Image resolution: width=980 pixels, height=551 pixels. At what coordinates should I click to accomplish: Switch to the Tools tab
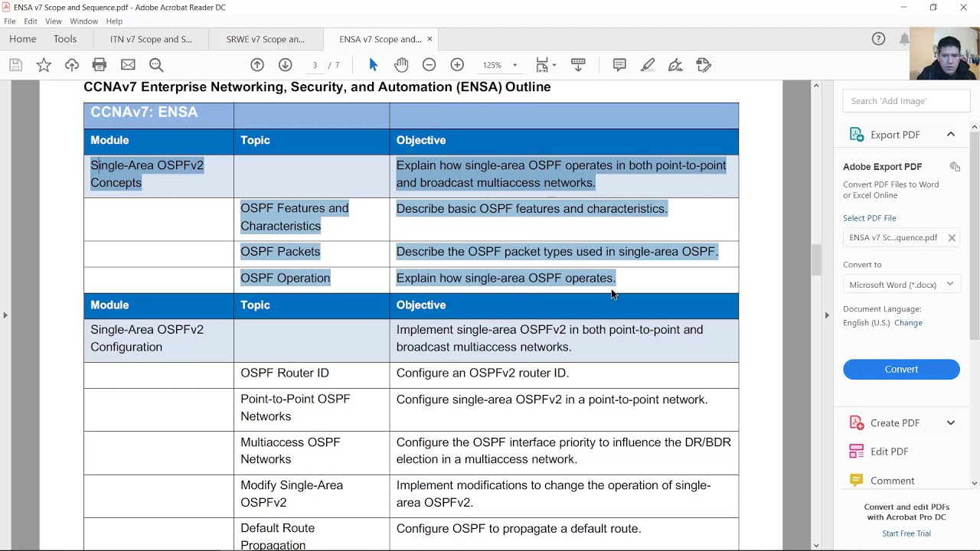(x=65, y=39)
